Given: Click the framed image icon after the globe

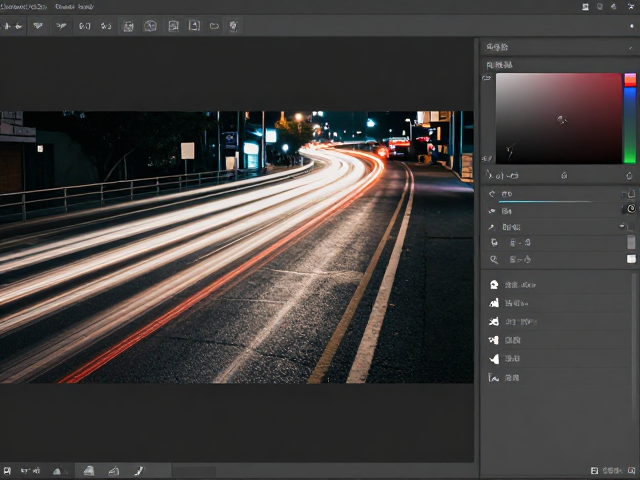Looking at the screenshot, I should click(x=173, y=26).
